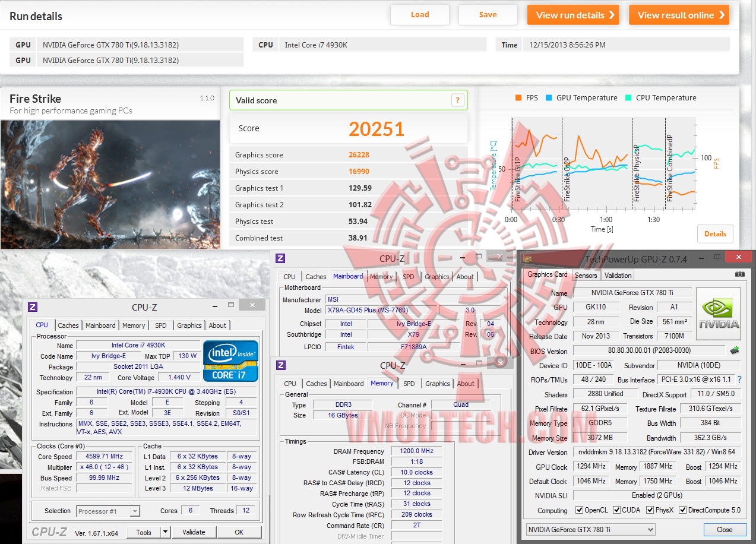Toggle the OpenCL checkbox

pyautogui.click(x=579, y=510)
